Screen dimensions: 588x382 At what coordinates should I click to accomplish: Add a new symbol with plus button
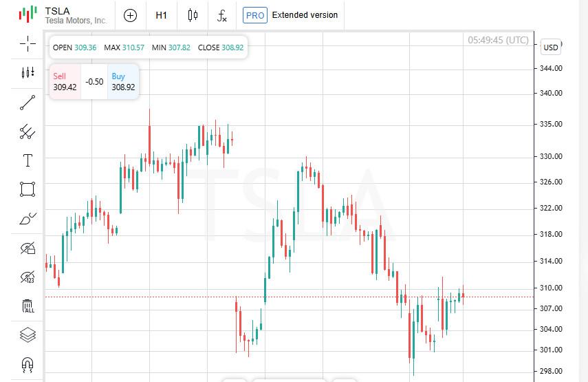point(130,15)
